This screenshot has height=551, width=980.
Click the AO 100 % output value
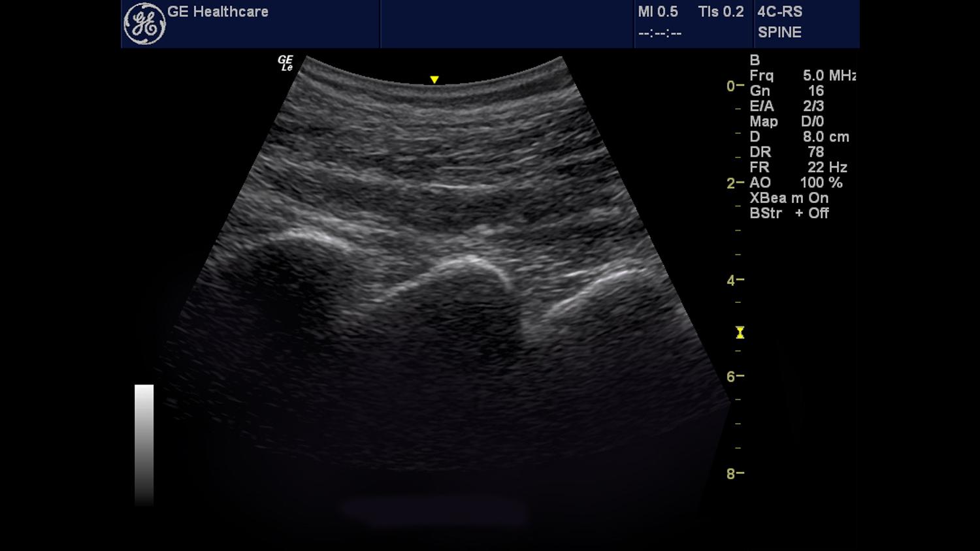point(796,183)
